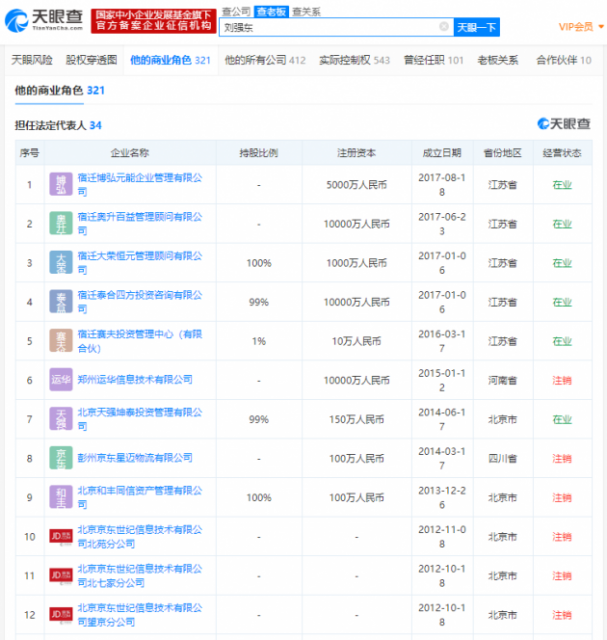Click the 运华 company logo in row 6
Viewport: 607px width, 640px height.
[61, 380]
